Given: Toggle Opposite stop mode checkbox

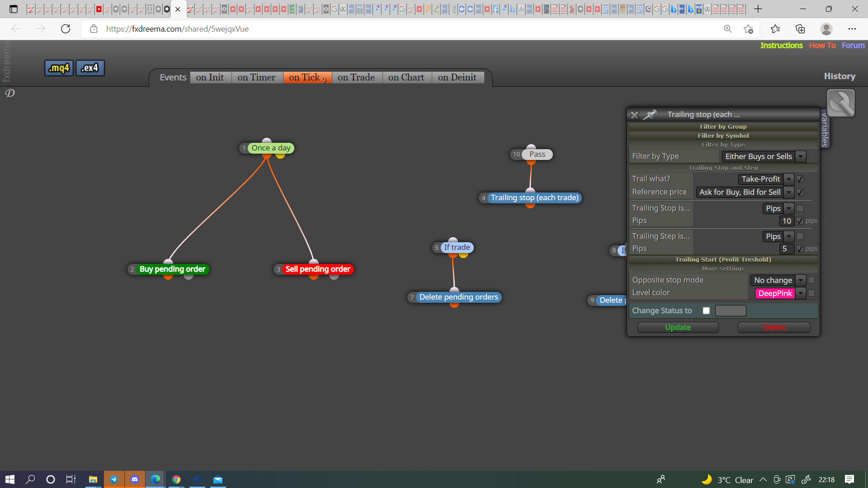Looking at the screenshot, I should (811, 280).
